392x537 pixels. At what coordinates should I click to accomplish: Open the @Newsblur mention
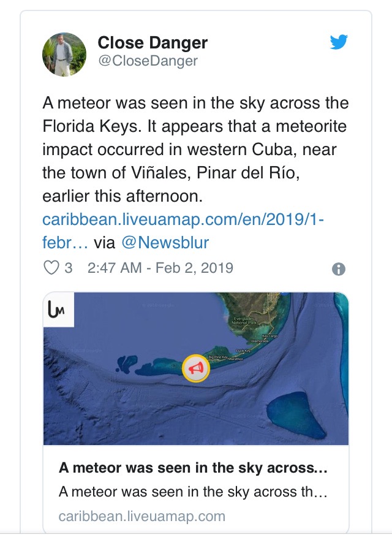[x=165, y=242]
